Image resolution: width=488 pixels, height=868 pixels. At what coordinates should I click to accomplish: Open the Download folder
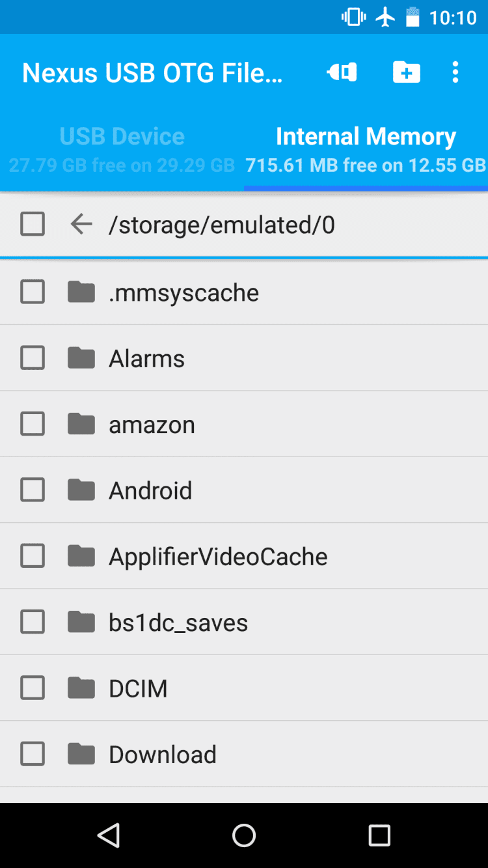163,754
